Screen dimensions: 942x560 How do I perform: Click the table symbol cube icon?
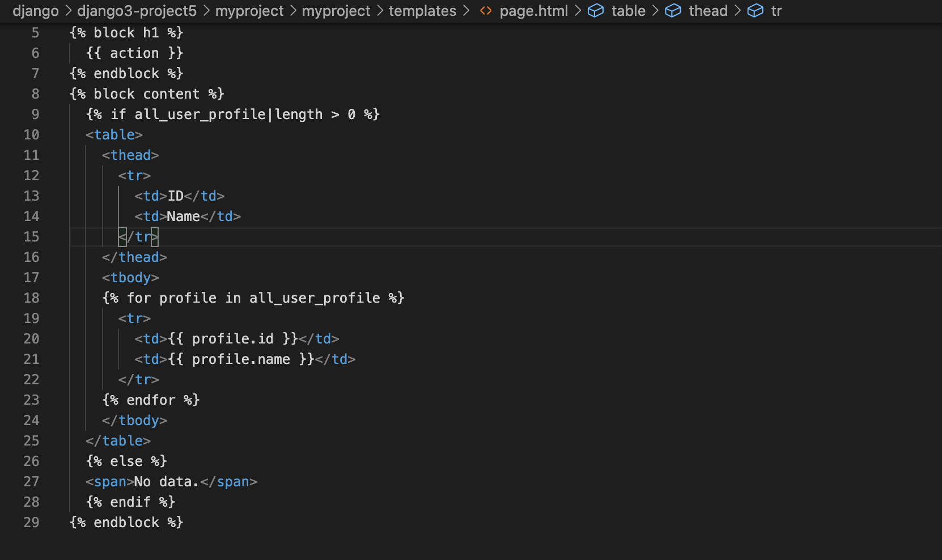point(596,11)
